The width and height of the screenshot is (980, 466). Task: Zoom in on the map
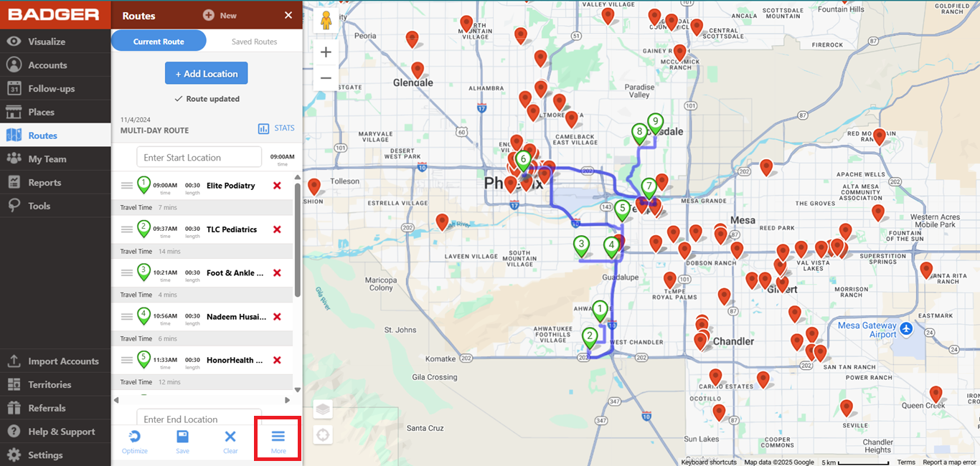[326, 52]
